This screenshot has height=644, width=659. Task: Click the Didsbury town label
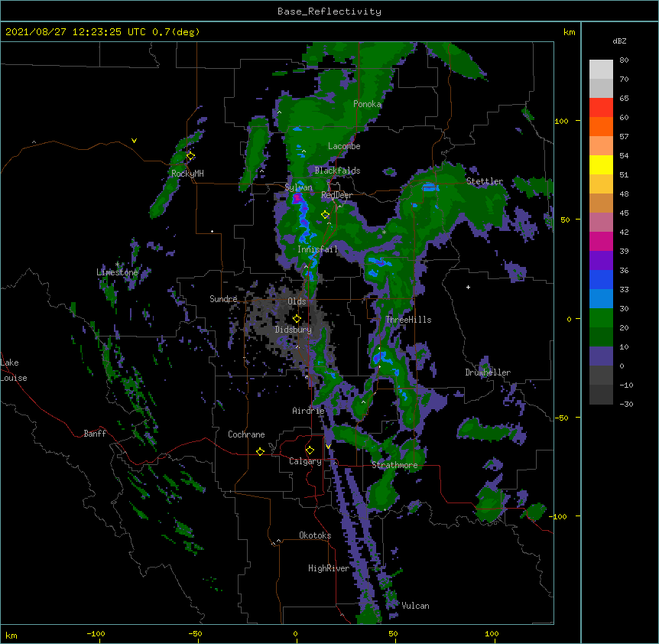[294, 330]
